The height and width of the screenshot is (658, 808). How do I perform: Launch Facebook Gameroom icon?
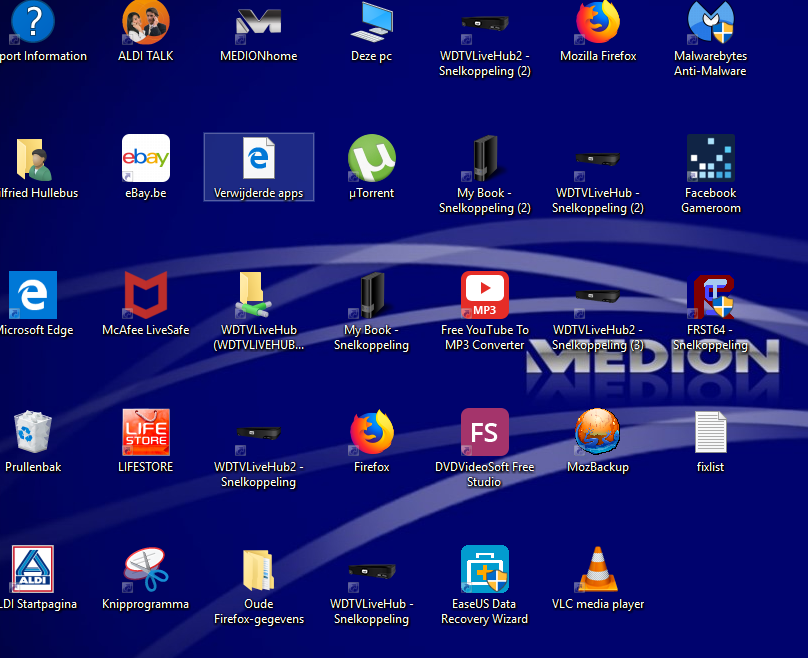(x=711, y=158)
